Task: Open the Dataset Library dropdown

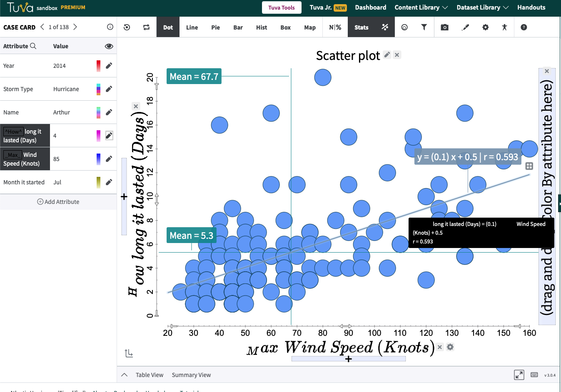Action: click(482, 7)
